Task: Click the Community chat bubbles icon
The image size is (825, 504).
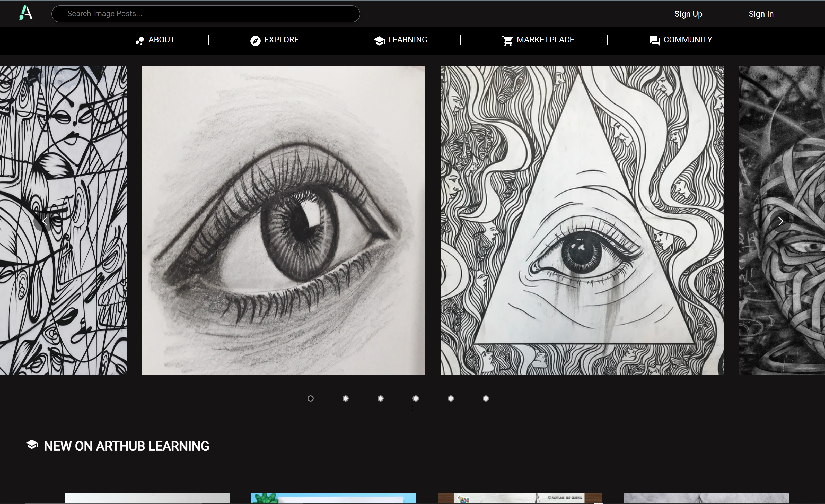Action: 654,40
